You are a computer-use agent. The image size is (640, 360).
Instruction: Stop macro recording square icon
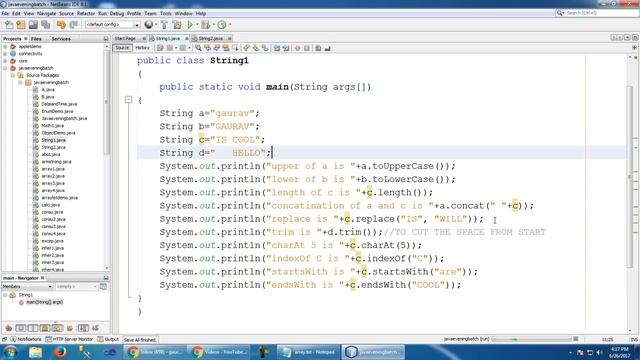pos(307,48)
